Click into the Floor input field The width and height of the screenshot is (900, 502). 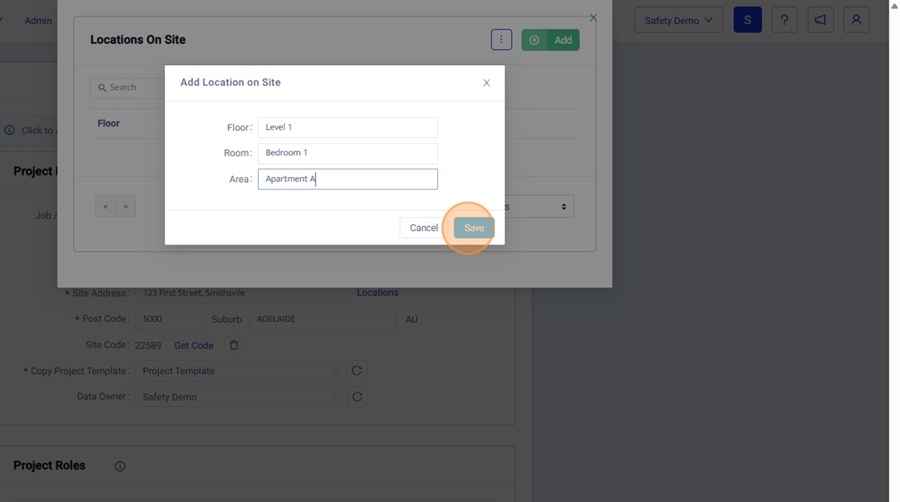347,127
